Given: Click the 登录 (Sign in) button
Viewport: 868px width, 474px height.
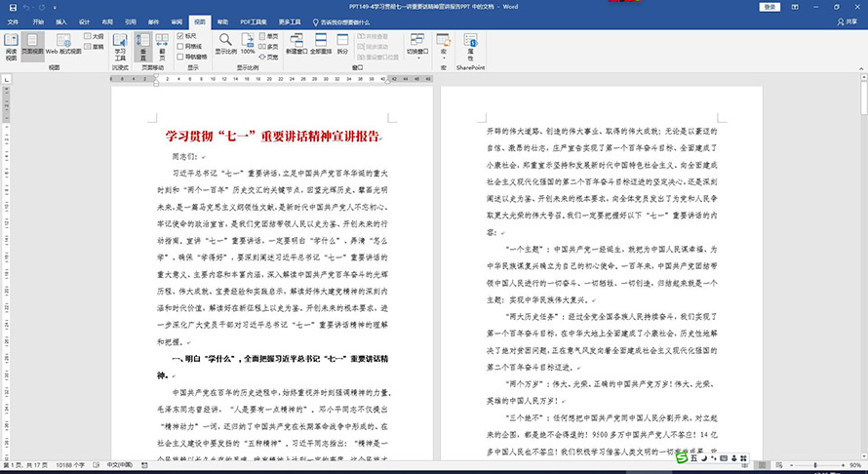Looking at the screenshot, I should 771,6.
